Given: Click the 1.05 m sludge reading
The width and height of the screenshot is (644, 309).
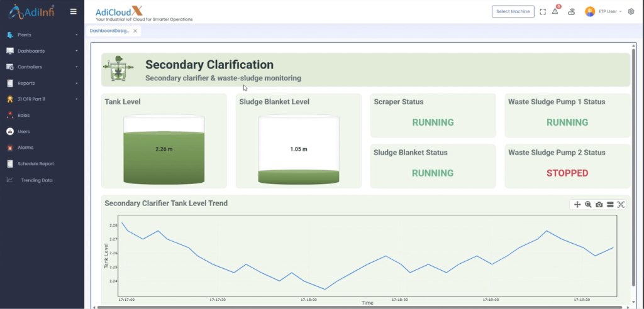Looking at the screenshot, I should click(299, 149).
